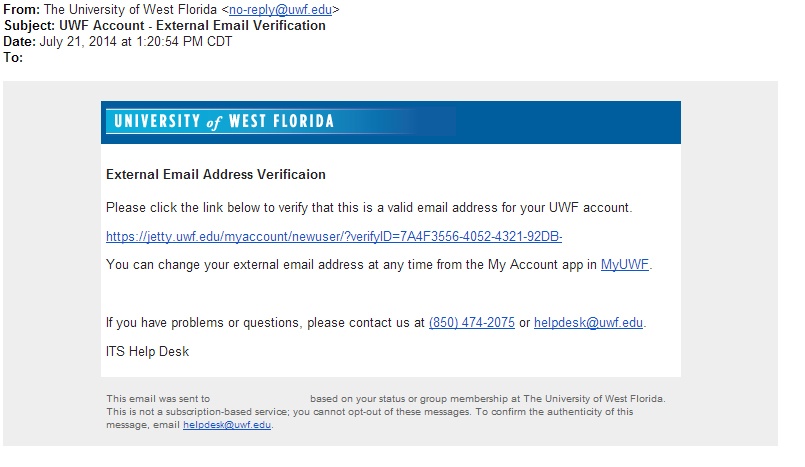Click the Date line showing July 21, 2014
Image resolution: width=805 pixels, height=467 pixels.
point(118,42)
